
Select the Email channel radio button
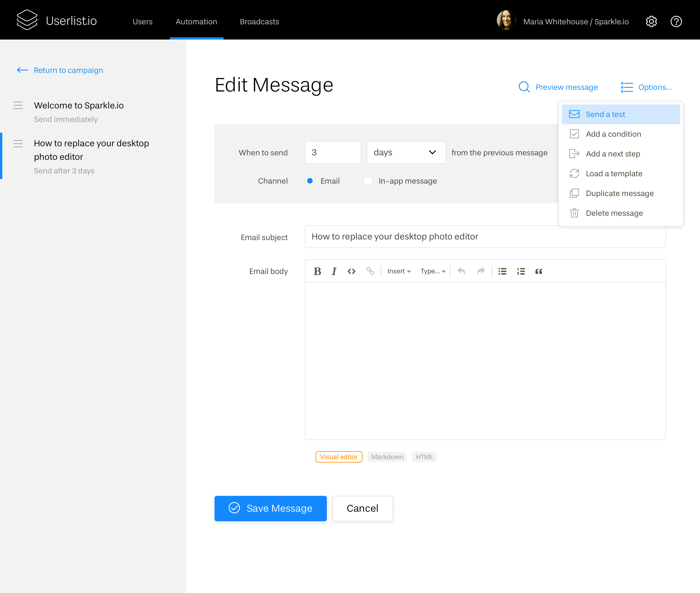click(x=309, y=180)
